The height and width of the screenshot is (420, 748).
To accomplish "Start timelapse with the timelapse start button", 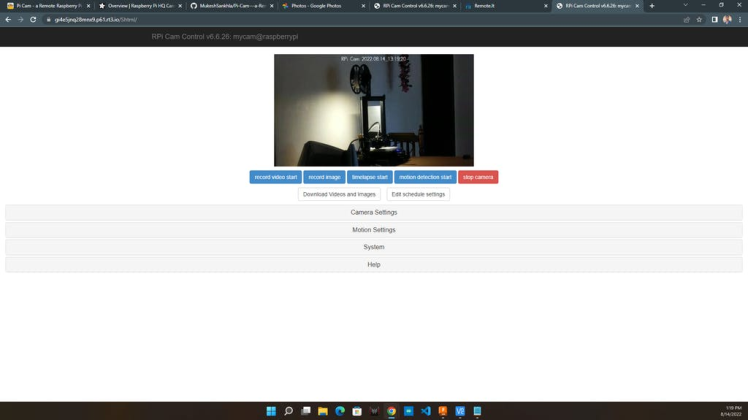I will (x=369, y=177).
